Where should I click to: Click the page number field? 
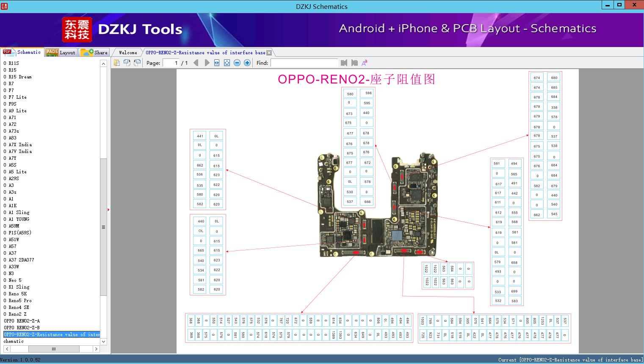coord(171,63)
